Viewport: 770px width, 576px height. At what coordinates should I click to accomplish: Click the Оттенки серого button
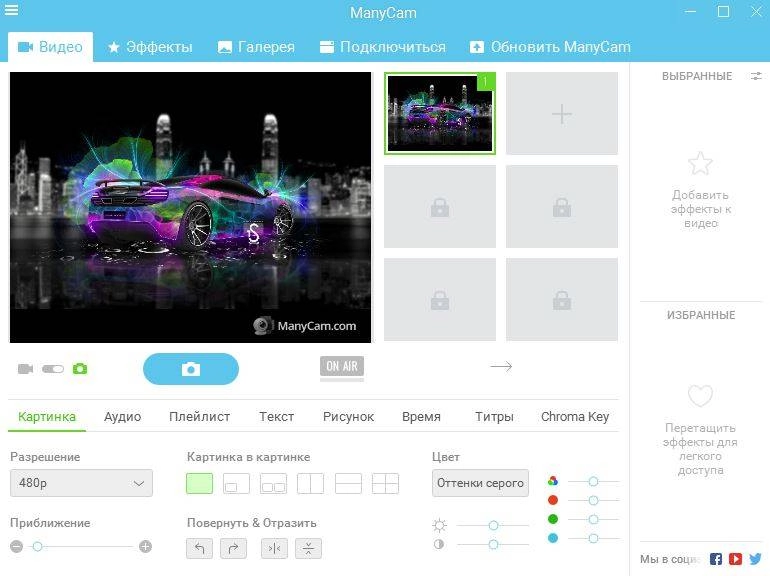(480, 483)
